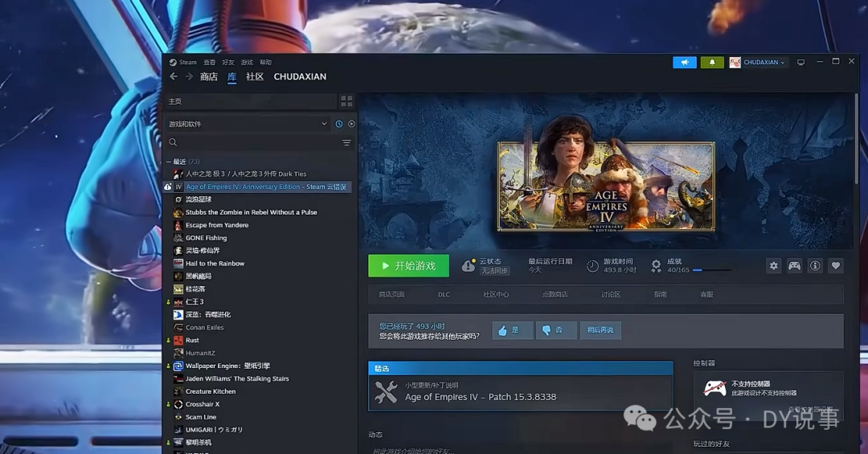The image size is (868, 454).
Task: Click the 稍后再说 button
Action: [x=600, y=330]
